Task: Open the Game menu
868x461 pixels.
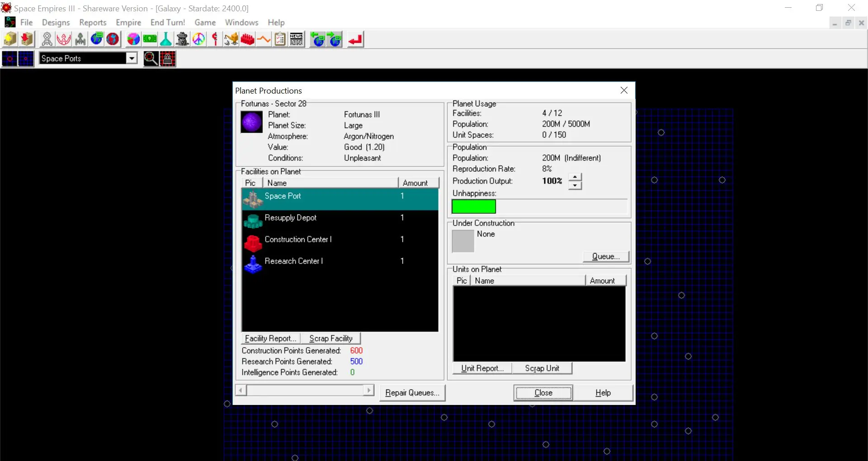Action: tap(205, 23)
